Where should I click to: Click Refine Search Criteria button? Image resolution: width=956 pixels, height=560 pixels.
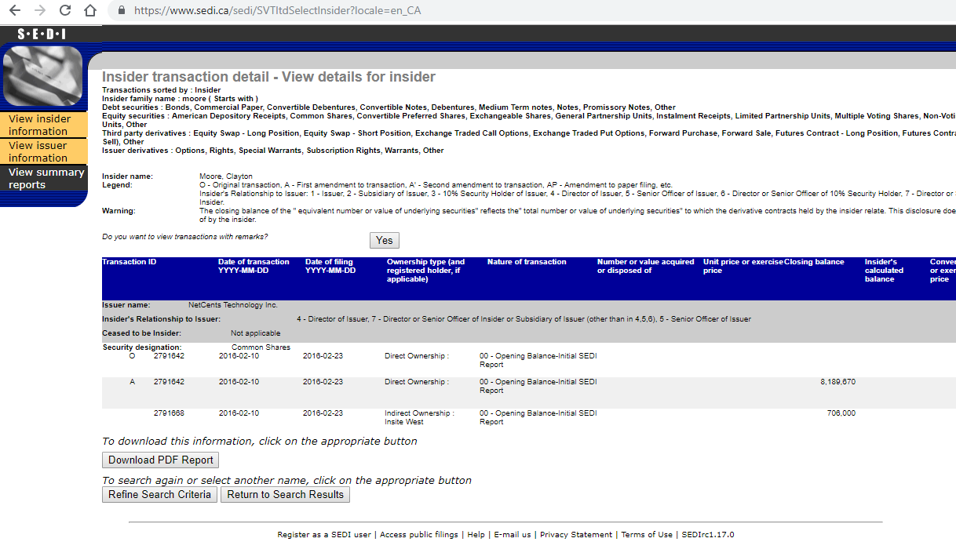(x=160, y=495)
